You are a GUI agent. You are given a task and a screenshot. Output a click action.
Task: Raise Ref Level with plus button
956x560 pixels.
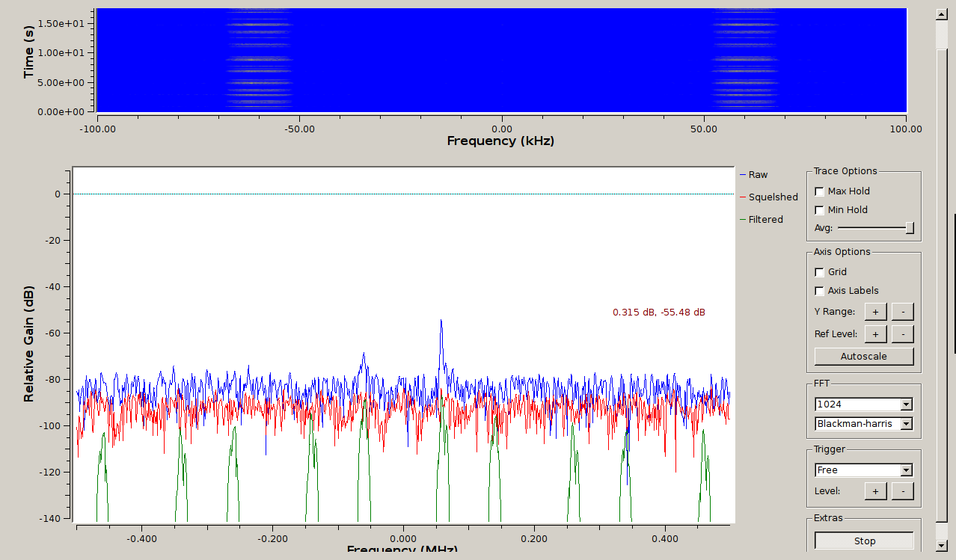pos(875,334)
